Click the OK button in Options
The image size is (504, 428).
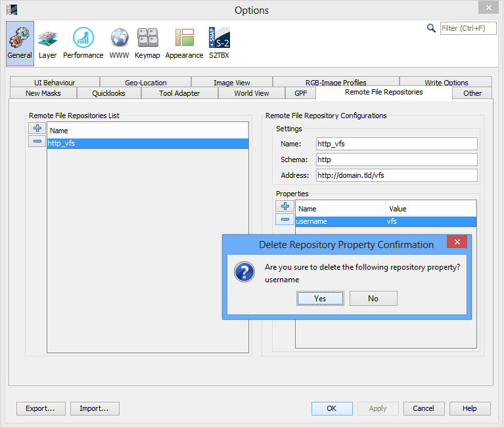(x=332, y=408)
